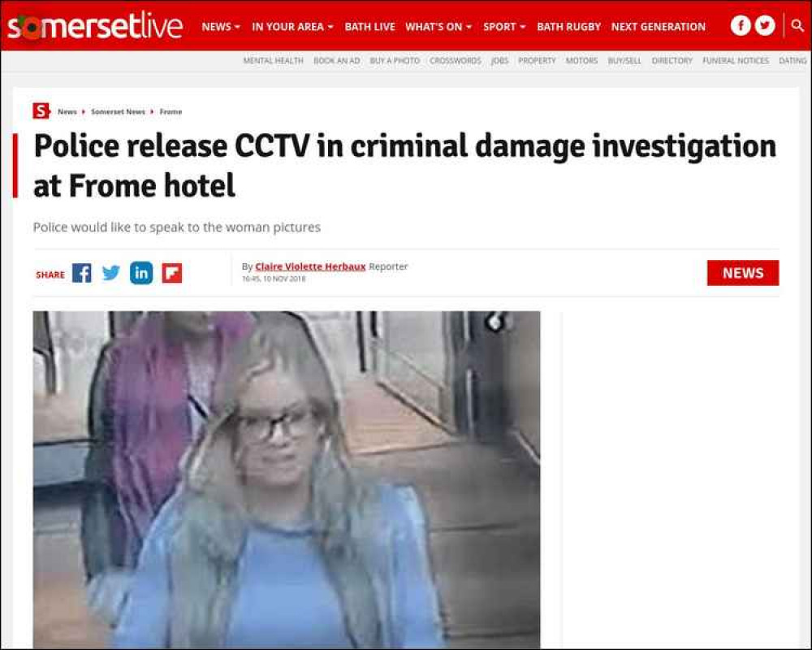This screenshot has height=650, width=812.
Task: Share article on Flipboard
Action: coord(172,273)
